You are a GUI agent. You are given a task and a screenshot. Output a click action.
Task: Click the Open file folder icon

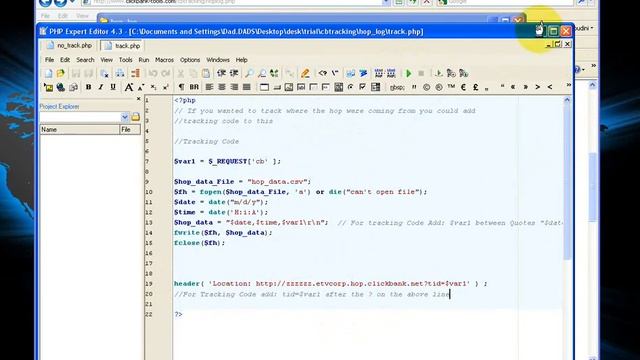pos(60,73)
